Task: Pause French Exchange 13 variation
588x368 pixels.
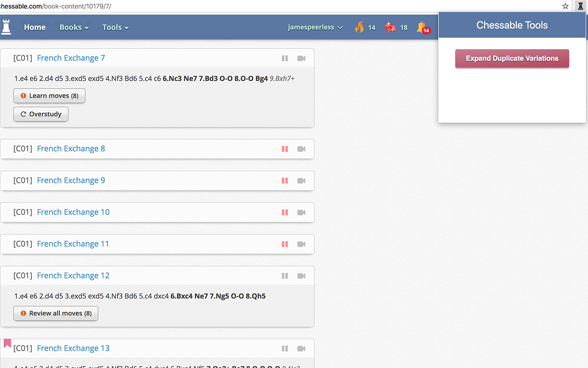Action: point(285,349)
